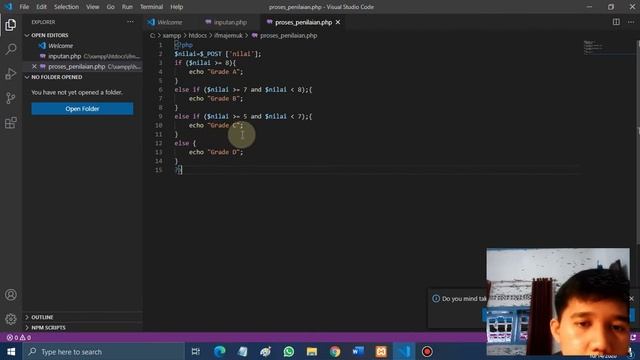640x360 pixels.
Task: Place cursor on the 'echo "Grade D";' line
Action: tap(216, 152)
